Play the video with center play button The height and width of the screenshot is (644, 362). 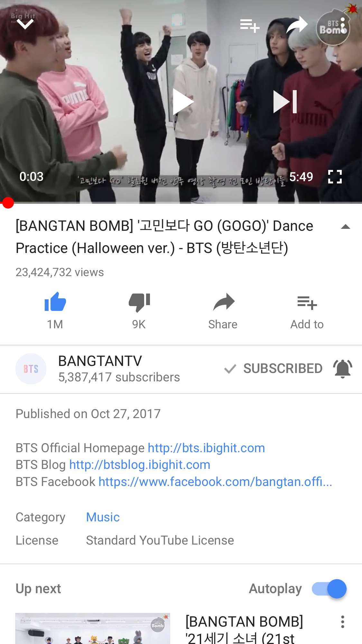183,102
